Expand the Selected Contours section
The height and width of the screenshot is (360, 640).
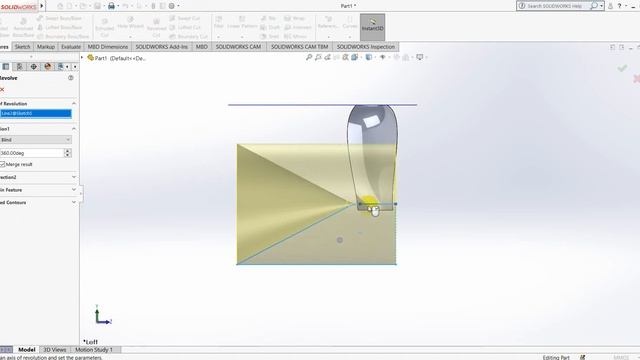(74, 202)
